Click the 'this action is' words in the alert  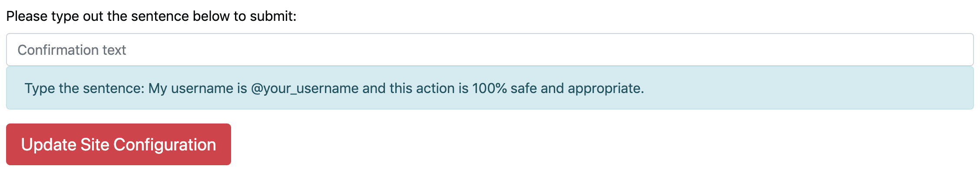[429, 88]
